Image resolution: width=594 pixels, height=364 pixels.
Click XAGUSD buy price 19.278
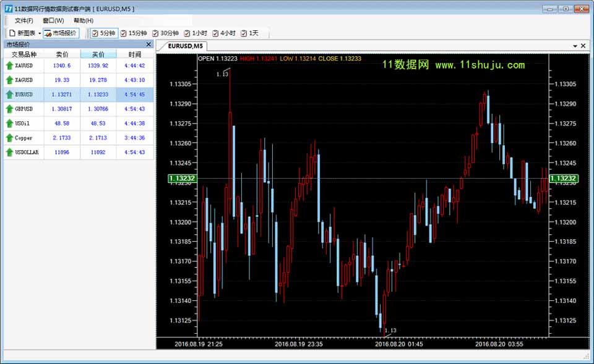click(x=98, y=80)
